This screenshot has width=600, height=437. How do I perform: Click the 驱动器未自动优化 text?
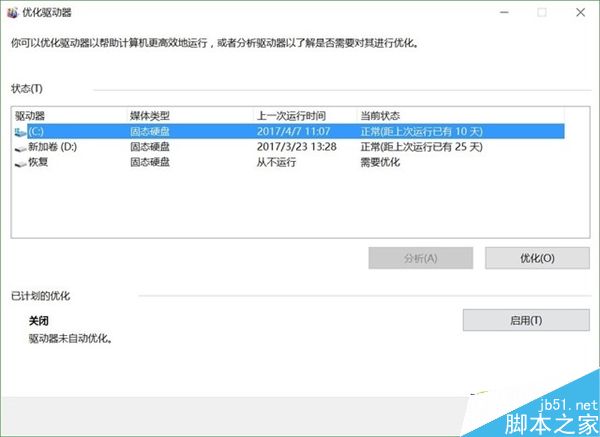(x=70, y=338)
